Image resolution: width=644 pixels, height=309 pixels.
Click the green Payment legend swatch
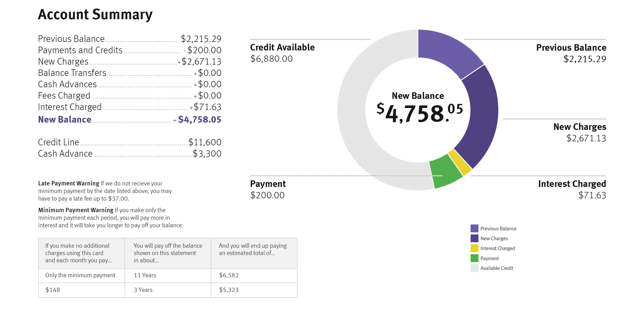474,258
